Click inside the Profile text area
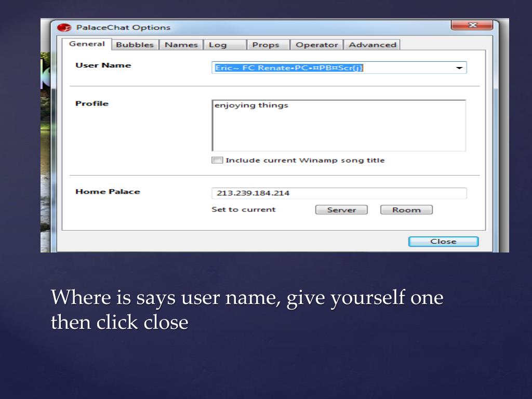Image resolution: width=532 pixels, height=399 pixels. click(339, 126)
